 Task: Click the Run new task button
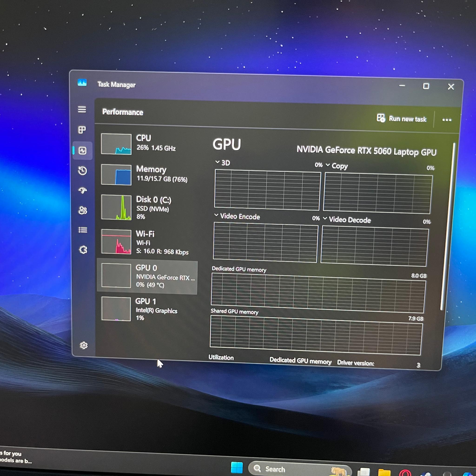tap(402, 119)
